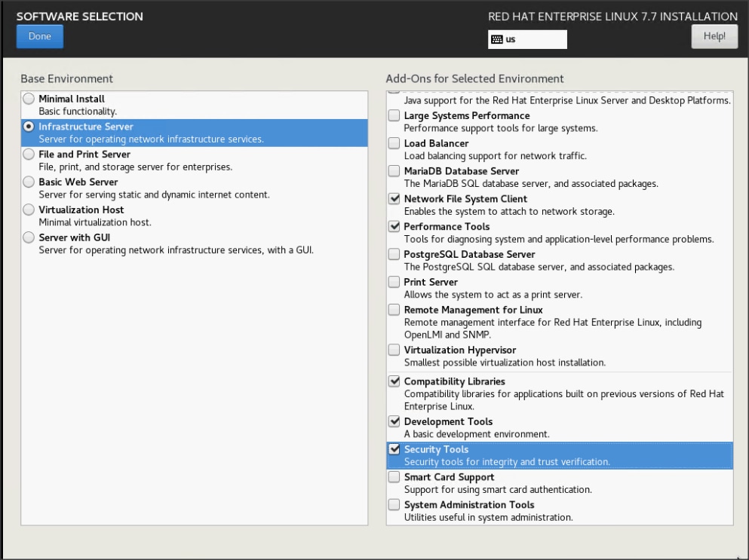The height and width of the screenshot is (560, 749).
Task: Click the 'SOFTWARE SELECTION' title
Action: (x=80, y=17)
